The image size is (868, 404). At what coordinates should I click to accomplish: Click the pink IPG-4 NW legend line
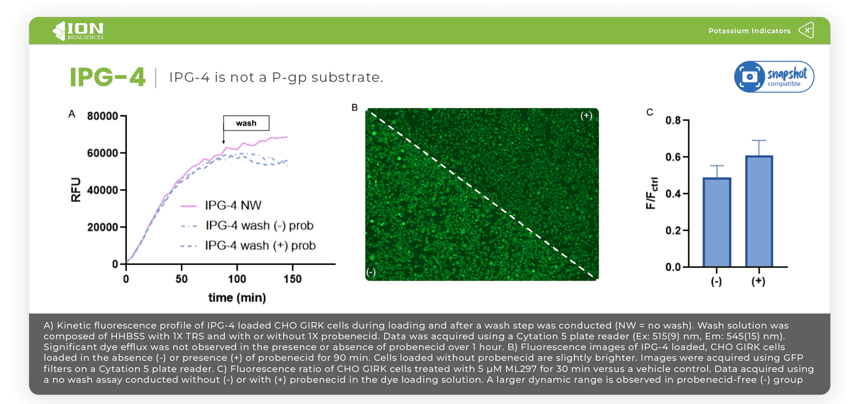click(x=189, y=206)
